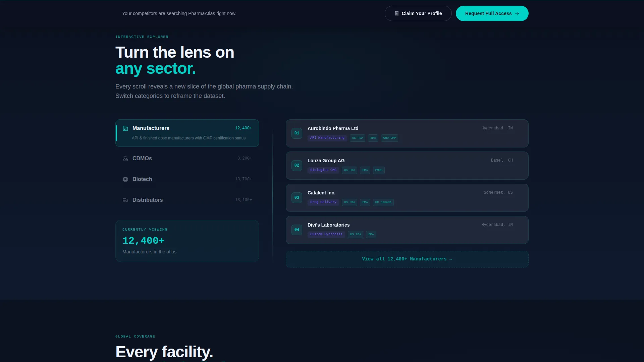The height and width of the screenshot is (362, 644).
Task: Click the Distributors truck icon
Action: pos(125,200)
